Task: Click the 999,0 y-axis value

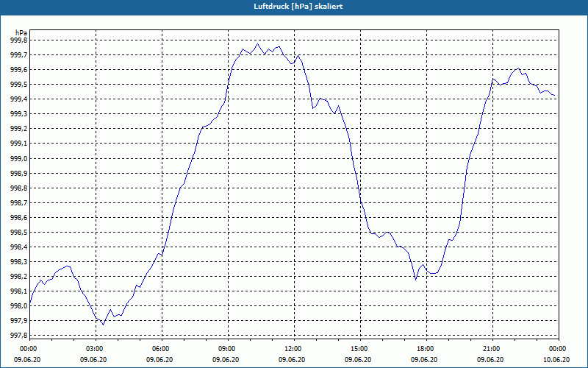Action: click(18, 158)
